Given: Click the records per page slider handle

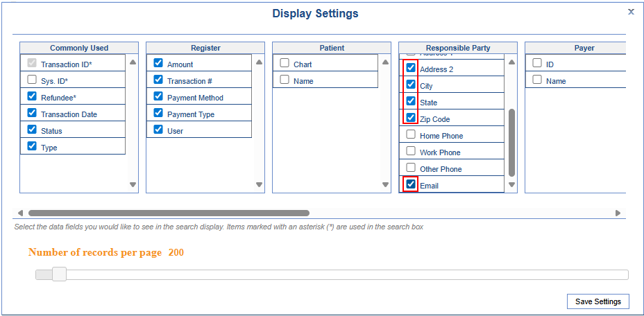Looking at the screenshot, I should click(x=60, y=274).
